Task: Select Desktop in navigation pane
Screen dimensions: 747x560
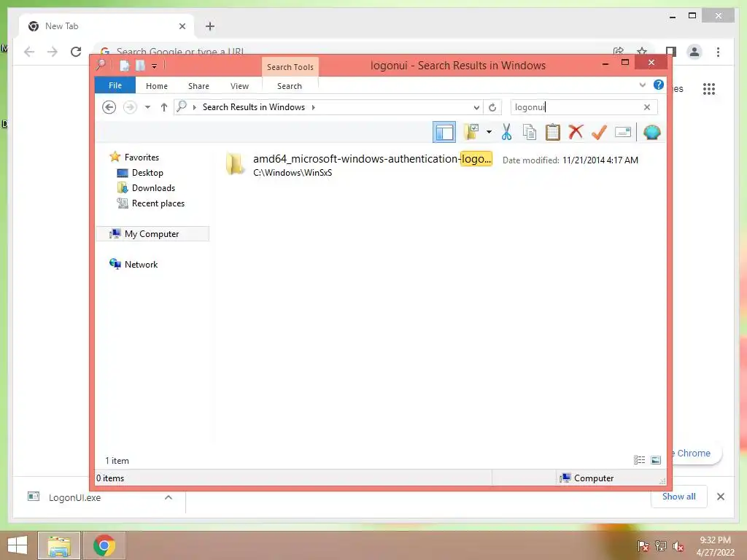Action: pyautogui.click(x=147, y=173)
